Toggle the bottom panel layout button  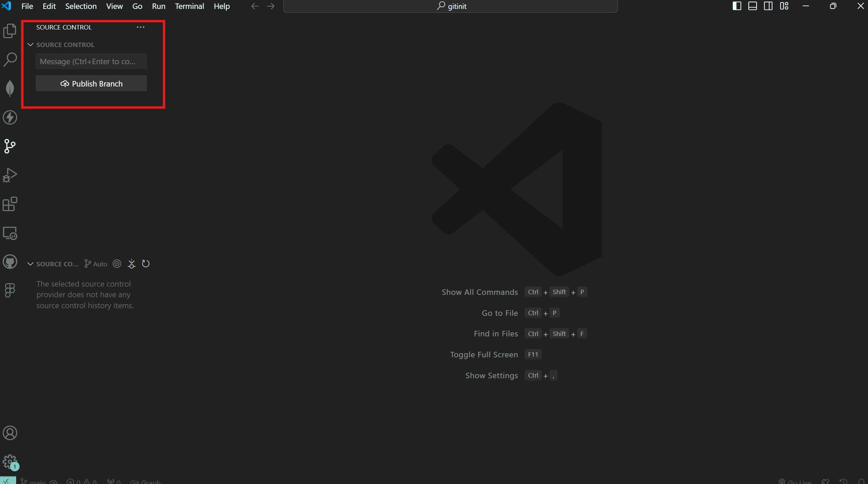point(752,6)
